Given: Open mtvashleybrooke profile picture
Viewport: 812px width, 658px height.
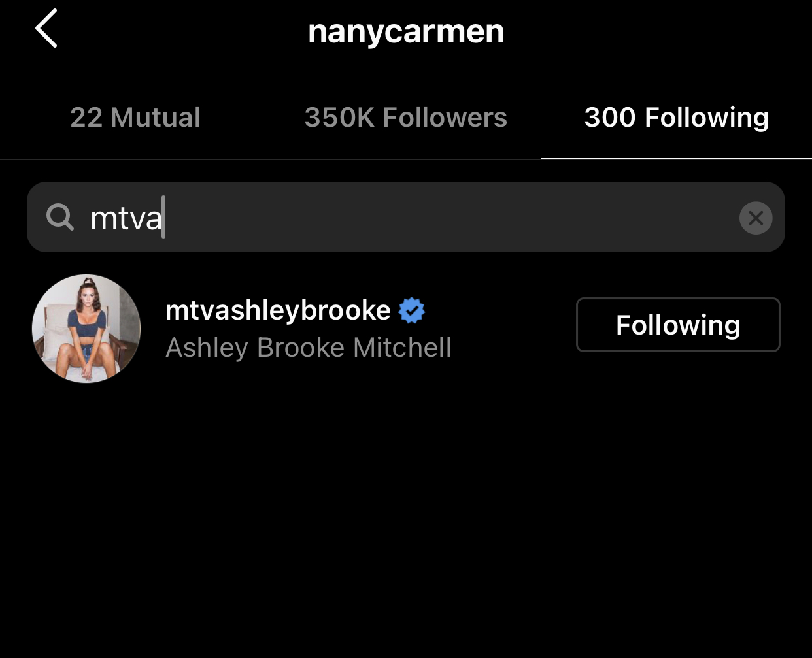Looking at the screenshot, I should point(86,329).
